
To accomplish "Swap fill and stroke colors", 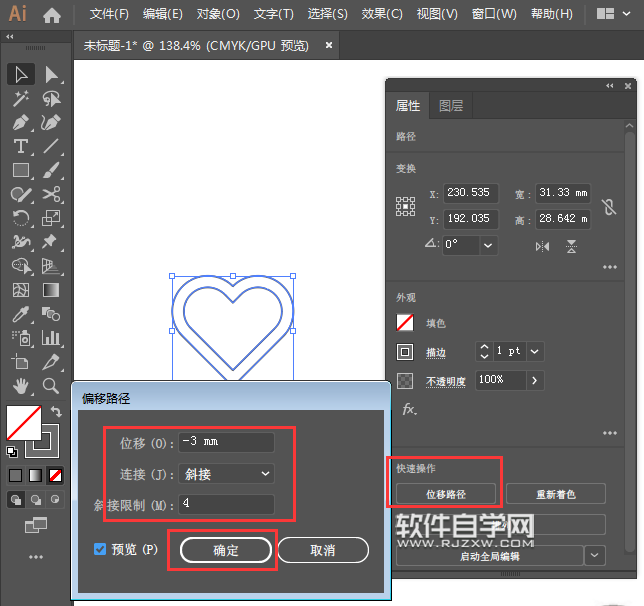I will (56, 411).
